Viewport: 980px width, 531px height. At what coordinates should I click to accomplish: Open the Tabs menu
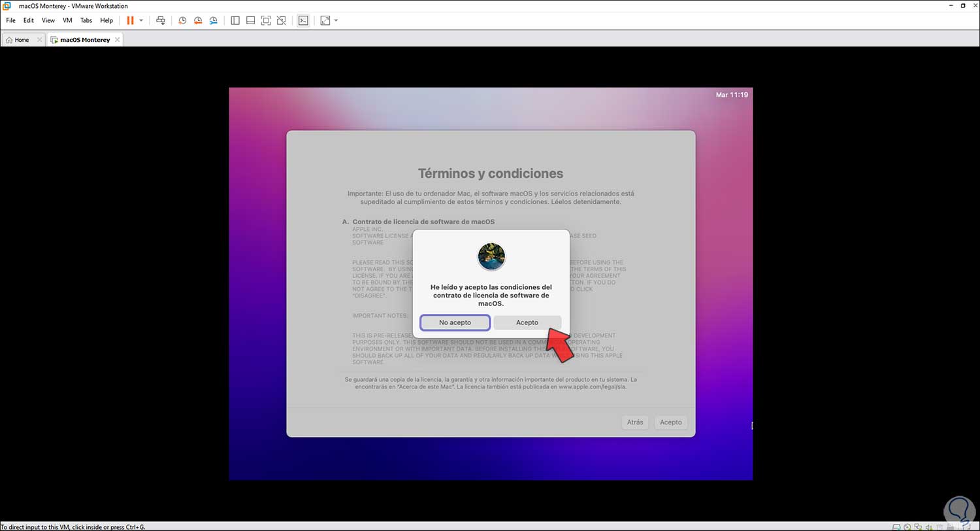tap(86, 20)
